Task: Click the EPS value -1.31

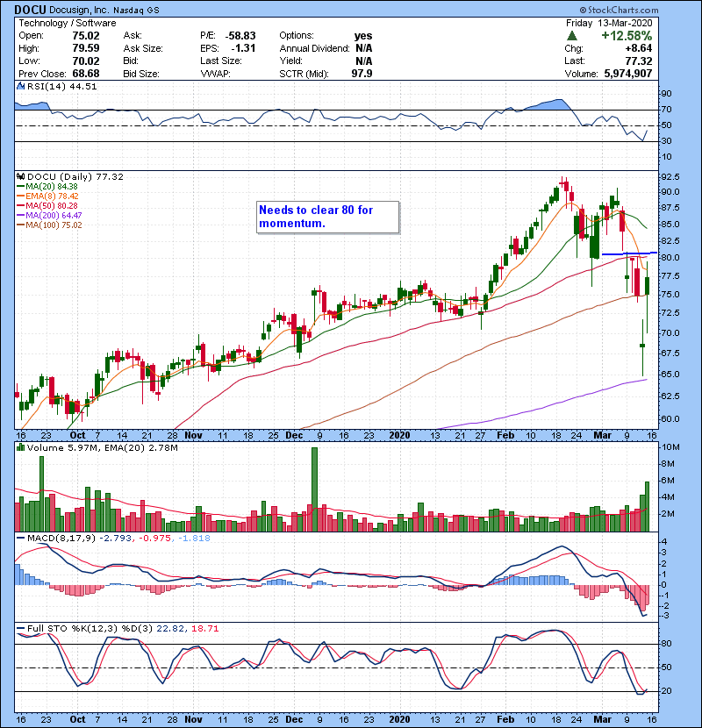Action: tap(243, 48)
